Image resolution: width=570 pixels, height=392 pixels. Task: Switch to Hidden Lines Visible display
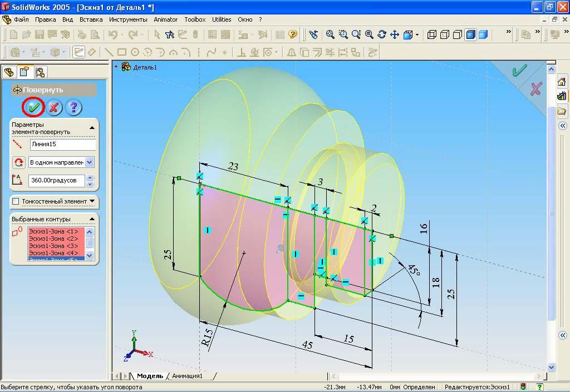coord(445,34)
